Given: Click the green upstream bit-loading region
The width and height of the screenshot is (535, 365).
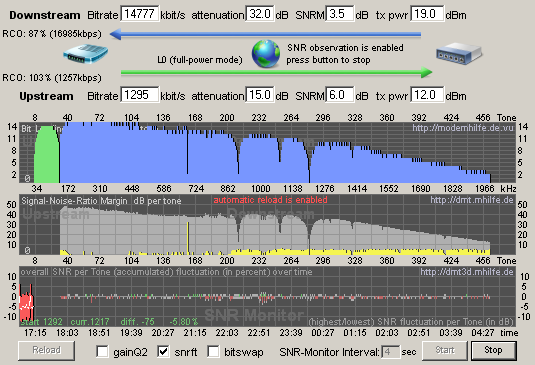Looking at the screenshot, I should tap(47, 155).
